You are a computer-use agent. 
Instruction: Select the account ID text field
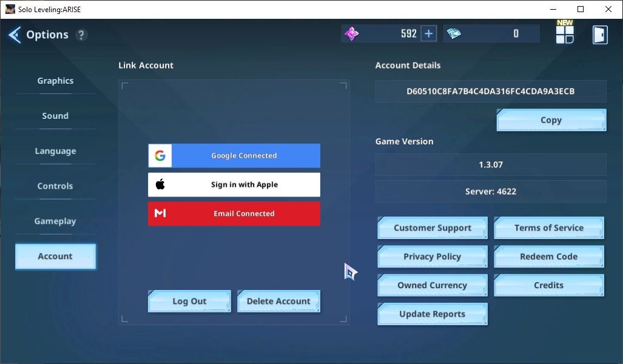pyautogui.click(x=491, y=92)
